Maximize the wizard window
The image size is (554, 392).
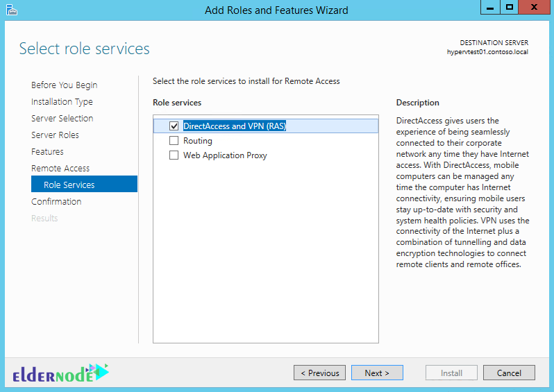[509, 8]
